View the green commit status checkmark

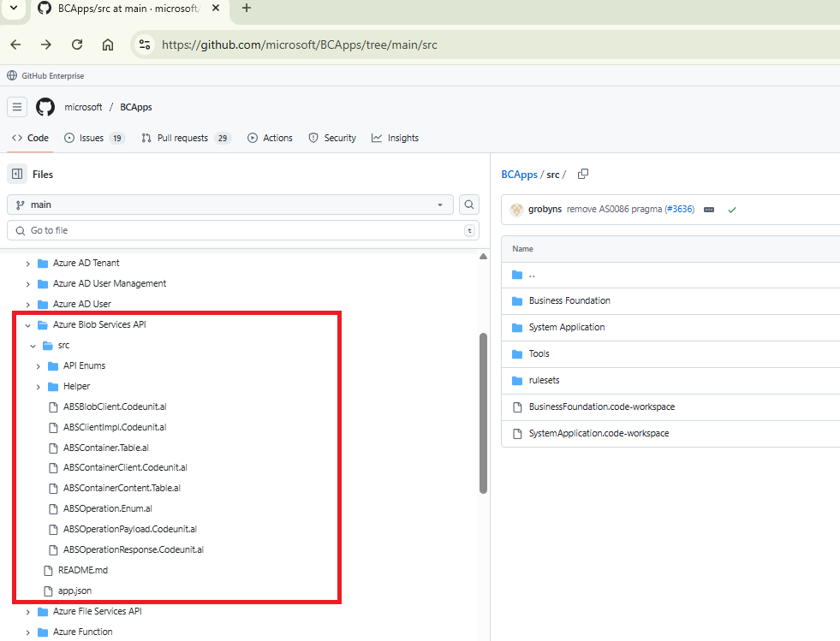pos(732,210)
